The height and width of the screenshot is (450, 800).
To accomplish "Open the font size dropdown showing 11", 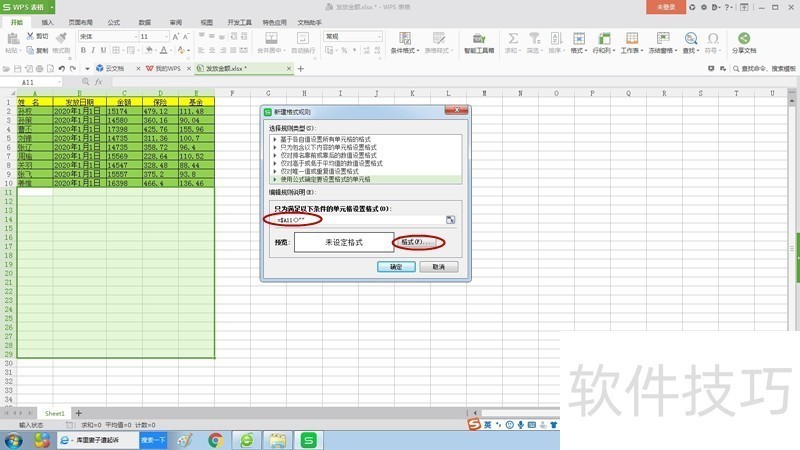I will click(x=166, y=37).
